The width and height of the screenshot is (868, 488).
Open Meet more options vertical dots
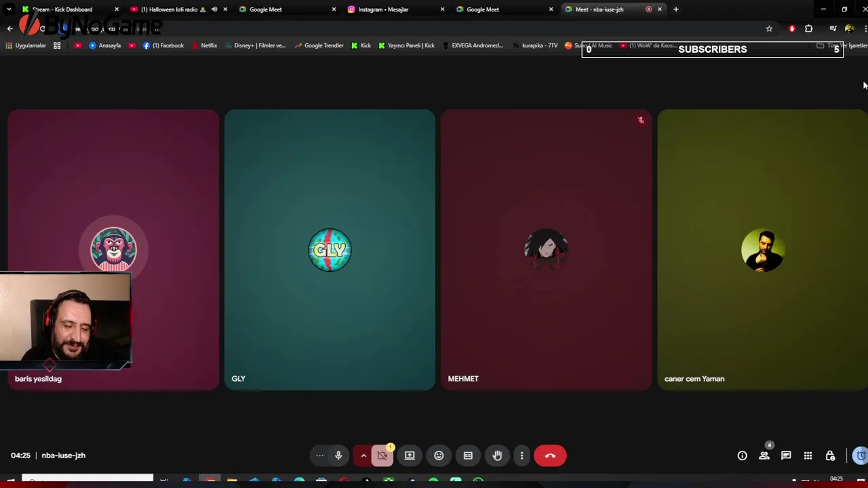point(521,455)
